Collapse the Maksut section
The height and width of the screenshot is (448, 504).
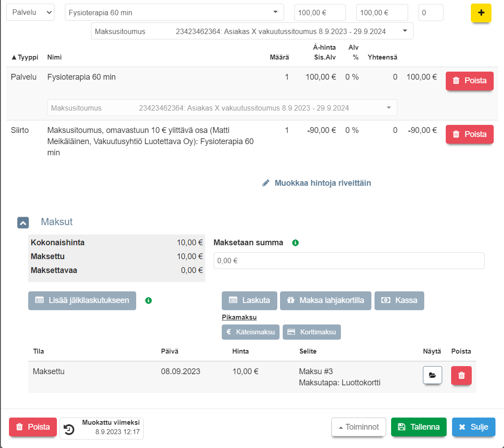click(23, 222)
